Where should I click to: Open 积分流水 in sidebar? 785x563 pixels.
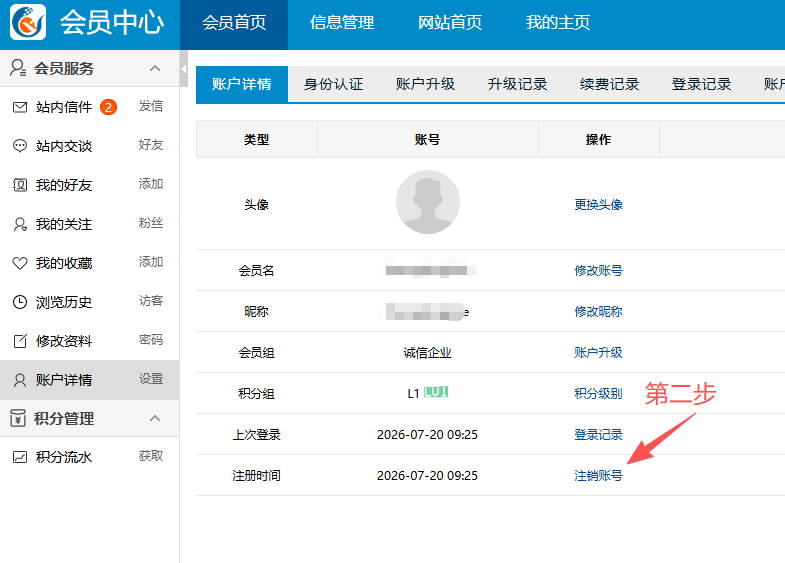[64, 457]
